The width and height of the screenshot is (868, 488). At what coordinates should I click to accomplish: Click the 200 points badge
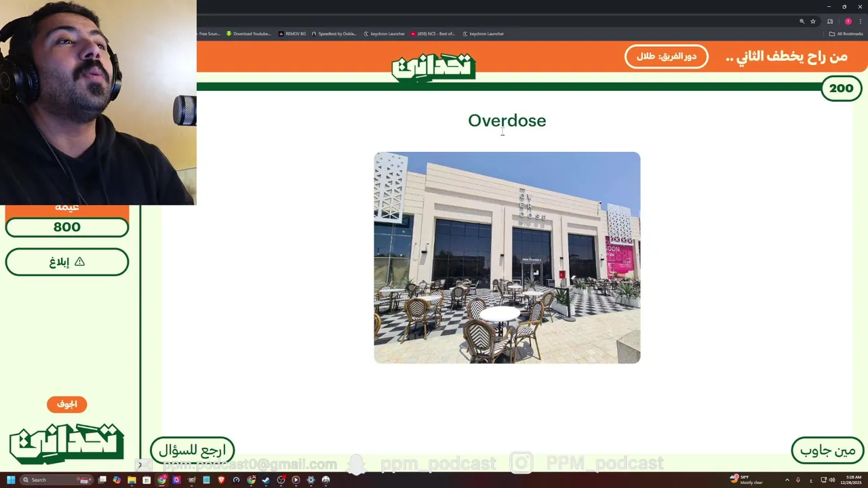tap(841, 88)
